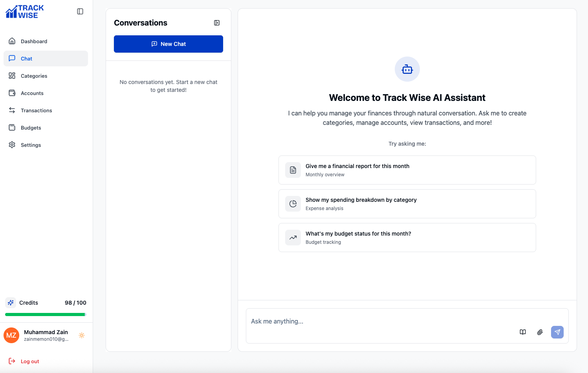The width and height of the screenshot is (588, 373).
Task: Collapse the Conversations panel
Action: coord(217,23)
